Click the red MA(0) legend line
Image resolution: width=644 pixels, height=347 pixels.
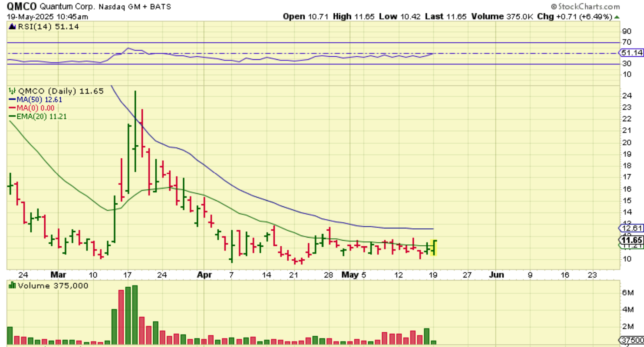(12, 108)
